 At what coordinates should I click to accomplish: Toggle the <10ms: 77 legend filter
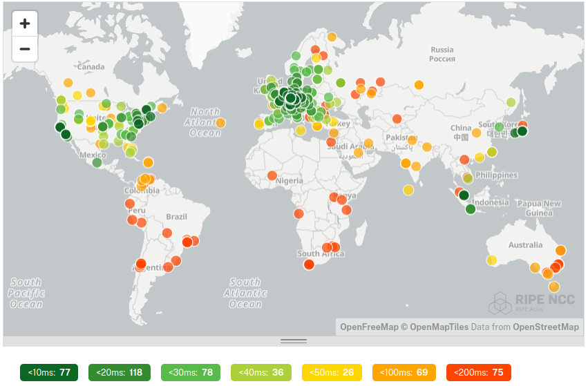[49, 373]
